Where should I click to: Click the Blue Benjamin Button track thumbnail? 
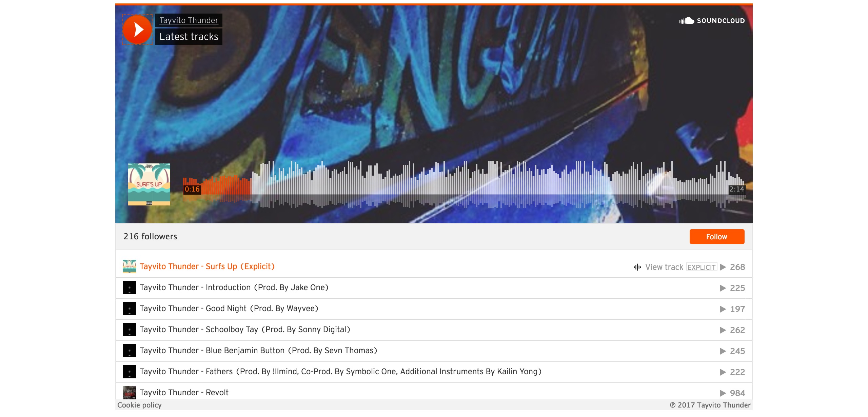[x=130, y=351]
